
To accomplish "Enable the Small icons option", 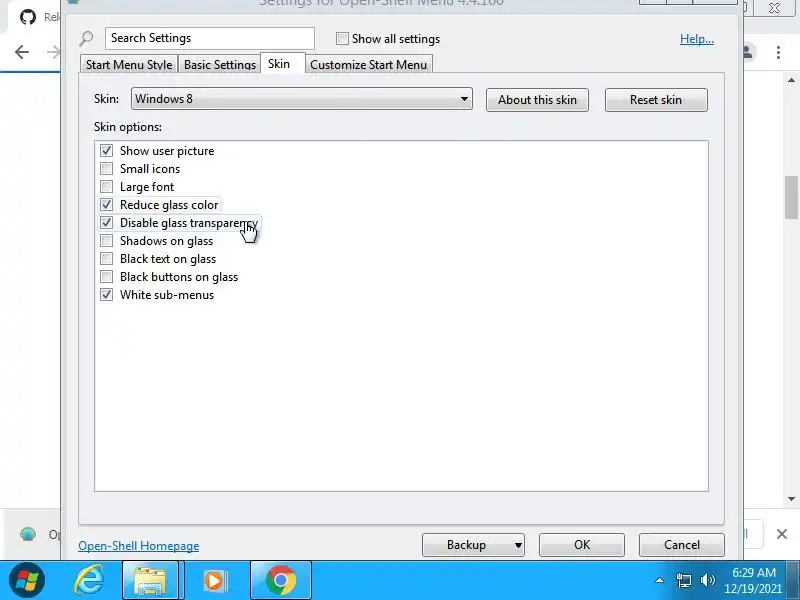I will 106,169.
